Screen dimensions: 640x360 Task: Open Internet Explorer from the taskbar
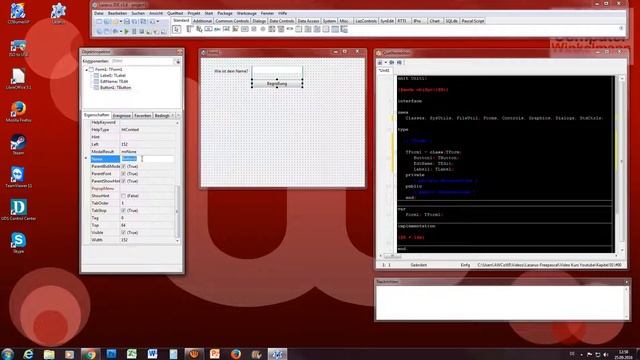coord(28,353)
